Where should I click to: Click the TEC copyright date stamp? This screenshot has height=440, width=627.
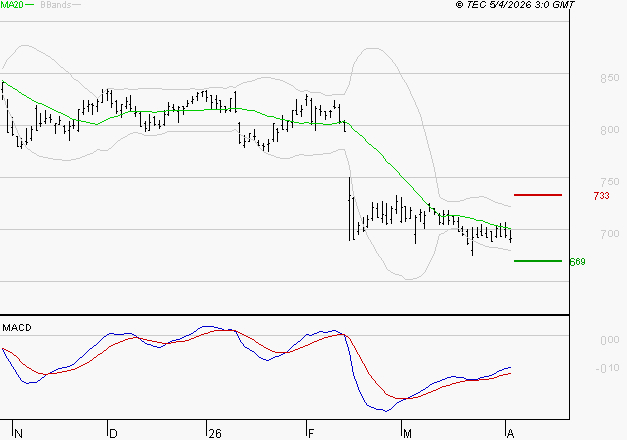[x=515, y=4]
